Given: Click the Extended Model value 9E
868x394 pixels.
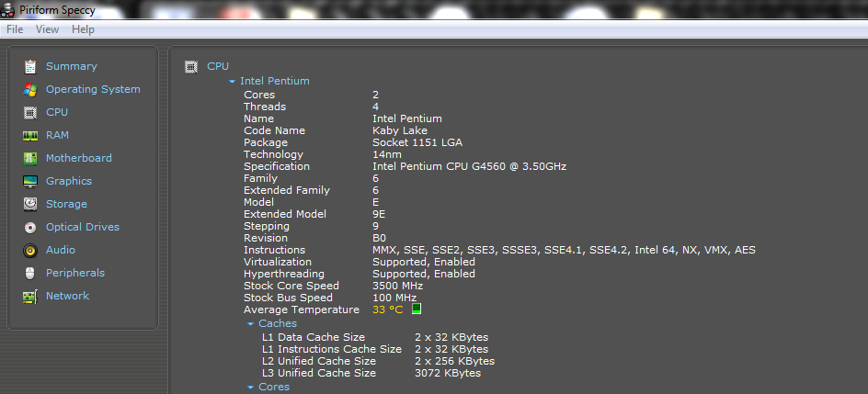Looking at the screenshot, I should point(379,214).
